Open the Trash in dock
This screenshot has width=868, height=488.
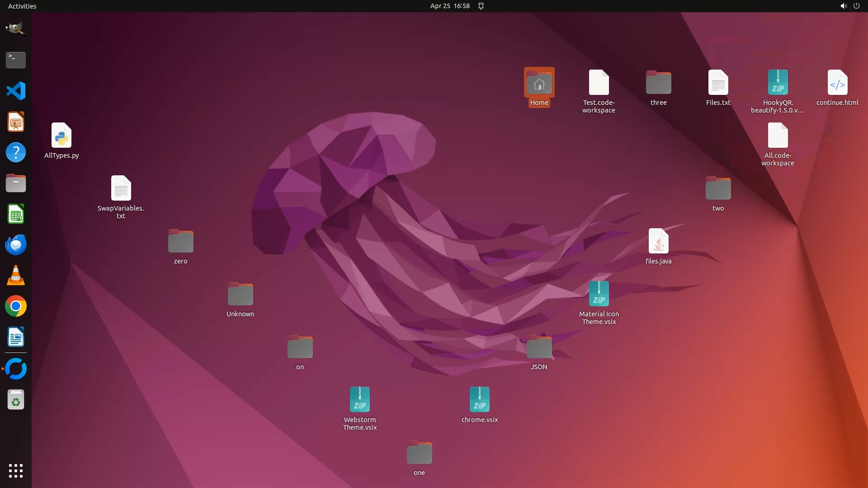(15, 400)
